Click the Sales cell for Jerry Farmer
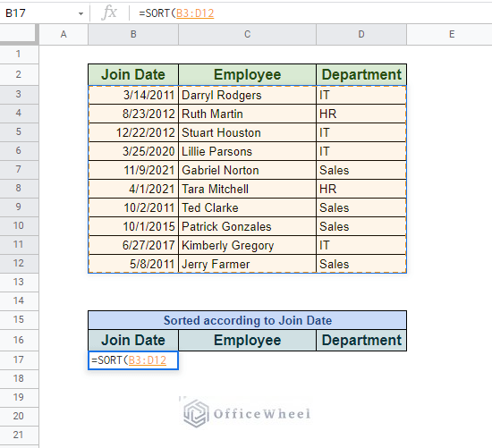 click(361, 264)
